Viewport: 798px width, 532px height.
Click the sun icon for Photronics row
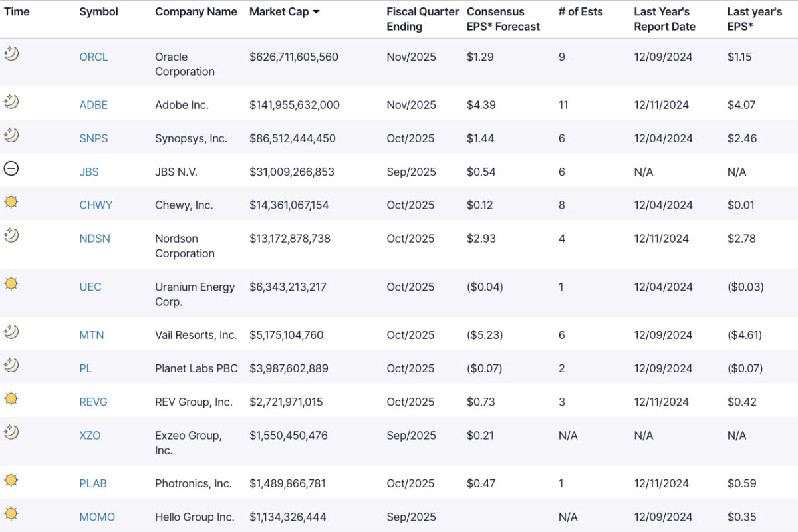(11, 481)
